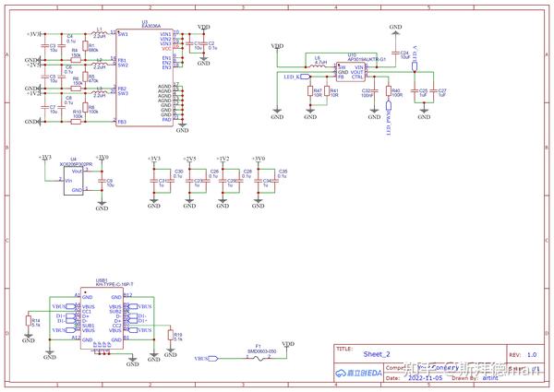This screenshot has width=554, height=392.
Task: Select the AP3019 LED driver U10 symbol
Action: click(x=351, y=72)
